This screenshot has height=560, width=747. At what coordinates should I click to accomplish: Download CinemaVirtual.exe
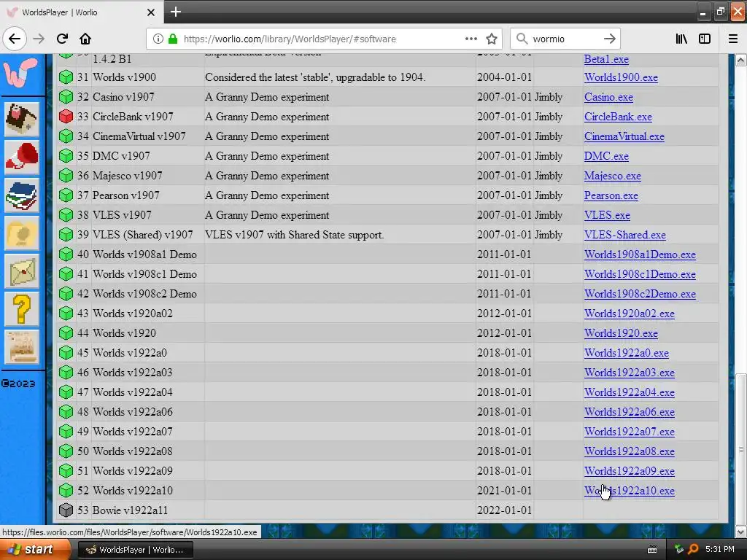[624, 136]
